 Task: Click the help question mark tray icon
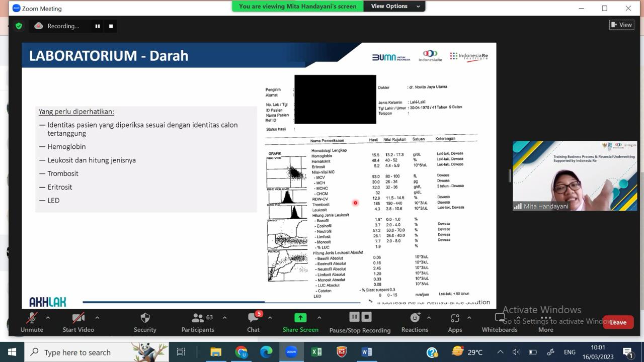[432, 352]
